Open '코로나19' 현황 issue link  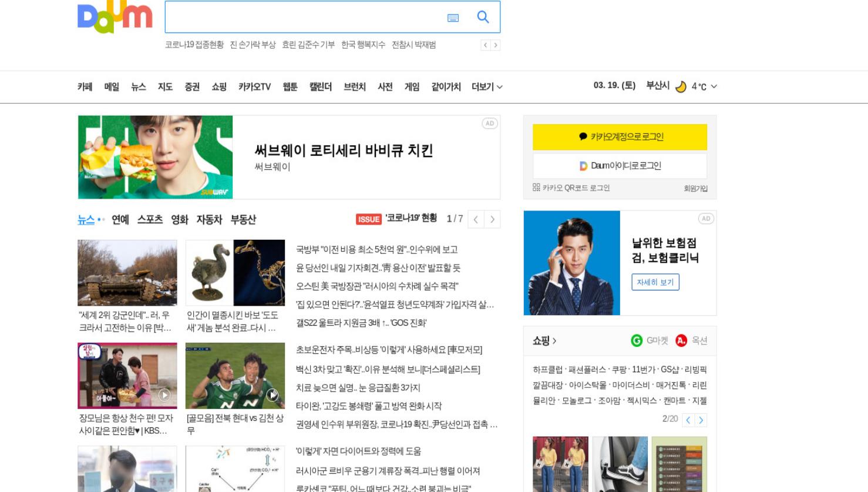(x=411, y=218)
